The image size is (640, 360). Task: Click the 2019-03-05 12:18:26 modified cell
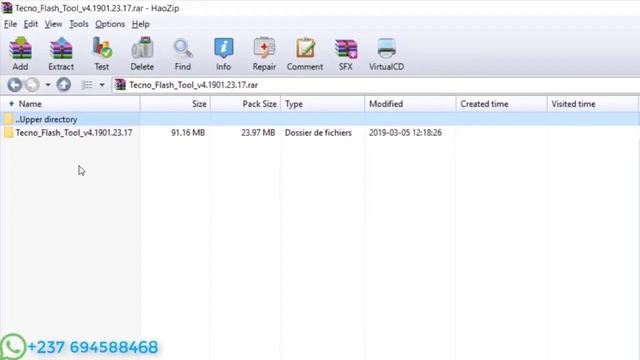[x=405, y=133]
